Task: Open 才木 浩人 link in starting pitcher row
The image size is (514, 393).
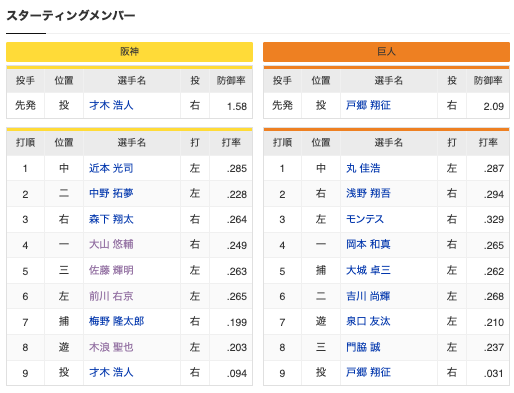Action: (111, 105)
